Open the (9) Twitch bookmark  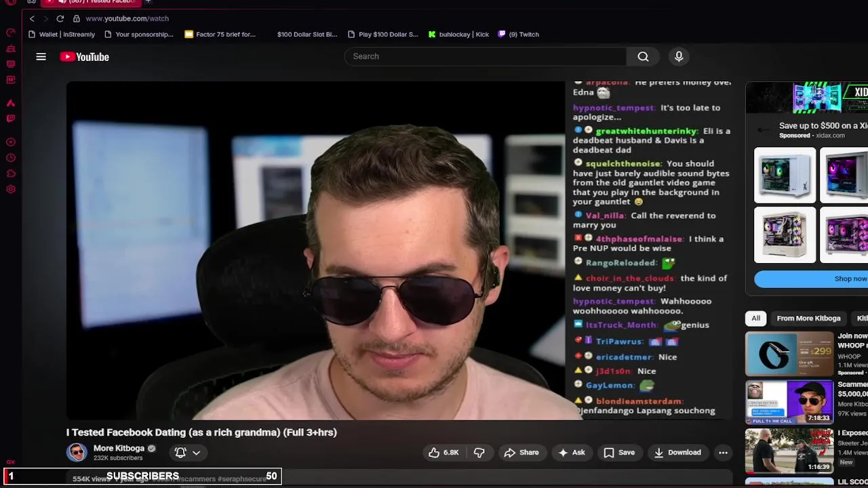[x=519, y=34]
